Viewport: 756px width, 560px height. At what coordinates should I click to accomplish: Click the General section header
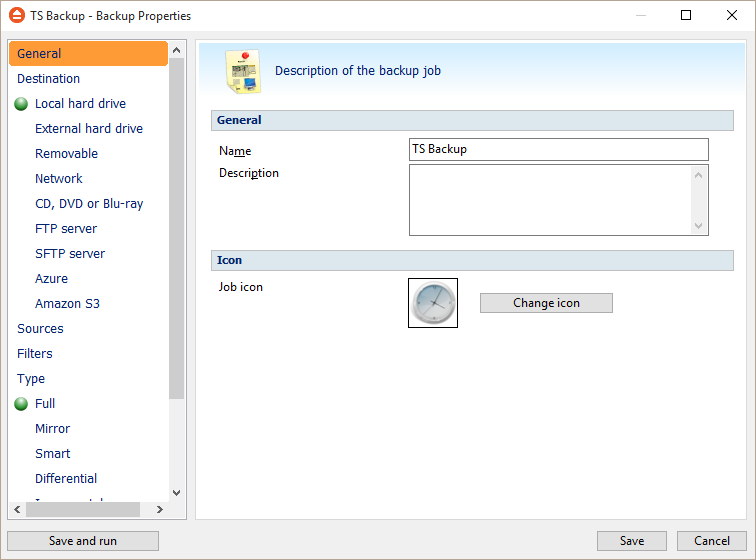tap(472, 121)
